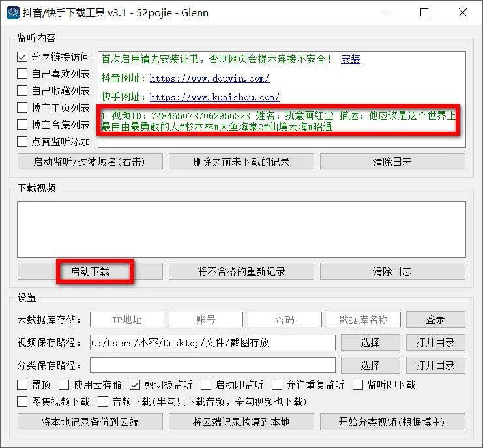Click the 视频ID log entry text
The height and width of the screenshot is (448, 483).
coord(278,121)
